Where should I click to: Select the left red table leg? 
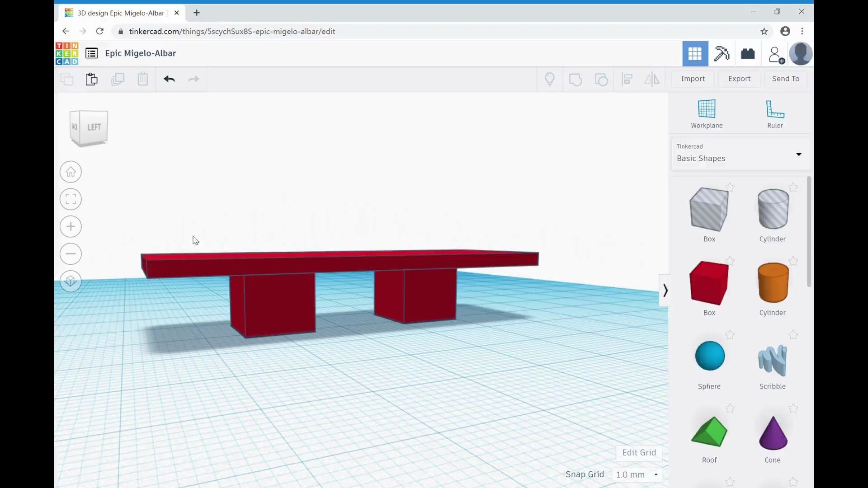[273, 305]
